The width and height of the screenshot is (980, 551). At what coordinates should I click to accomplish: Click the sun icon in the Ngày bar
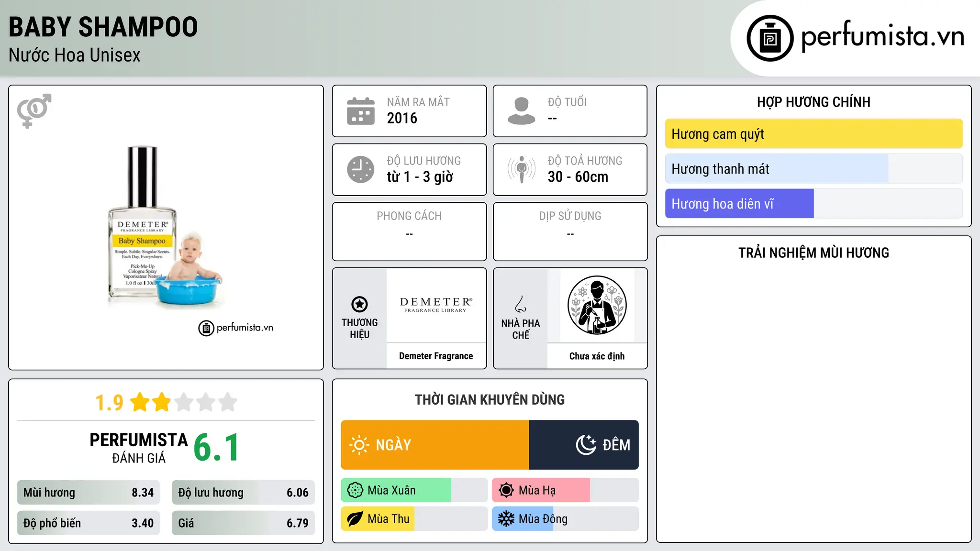(x=359, y=445)
